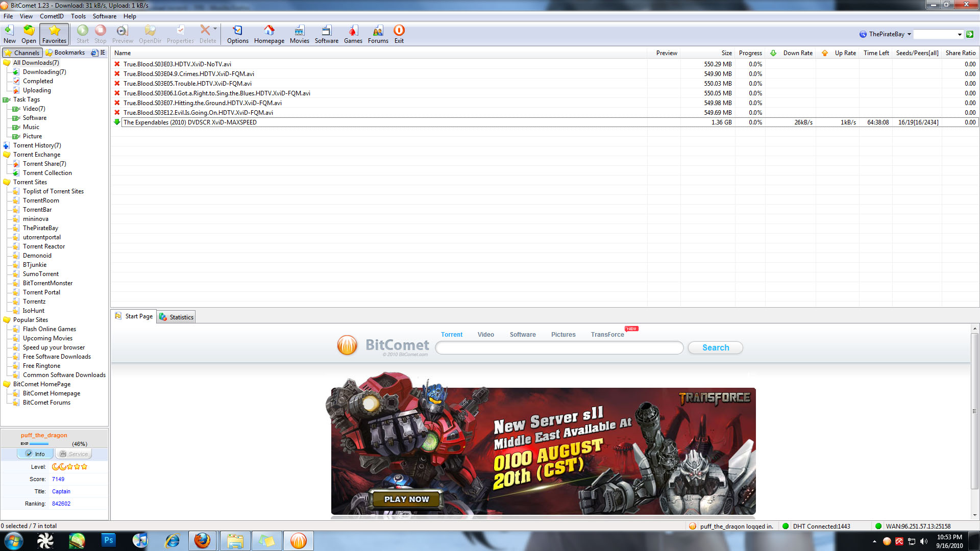
Task: Select Downloading(7) in the sidebar
Action: tap(44, 72)
